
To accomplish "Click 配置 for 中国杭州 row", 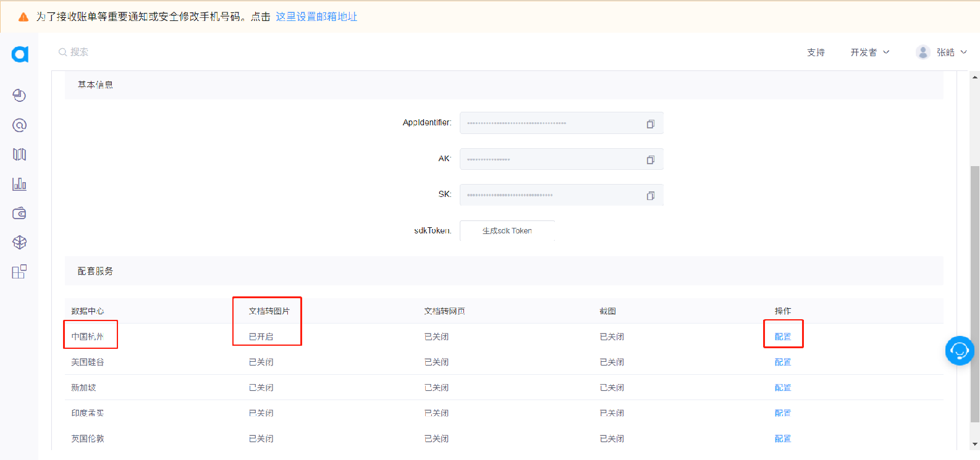I will [783, 337].
